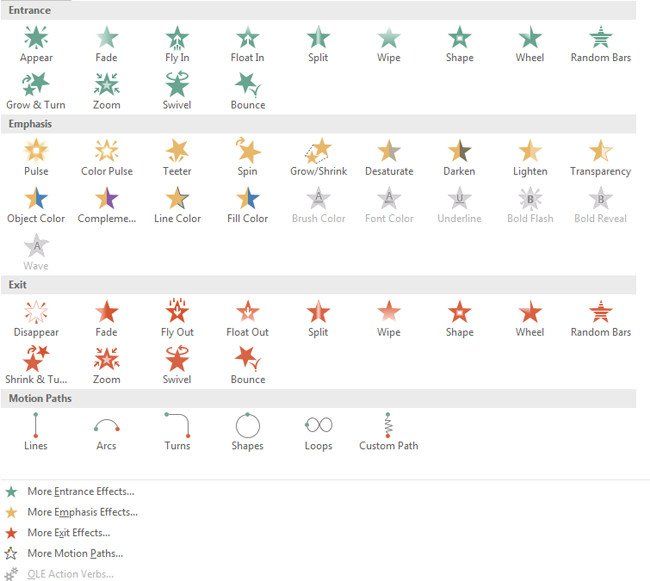Choose the Custom Path motion path
Viewport: 650px width, 581px height.
[388, 432]
